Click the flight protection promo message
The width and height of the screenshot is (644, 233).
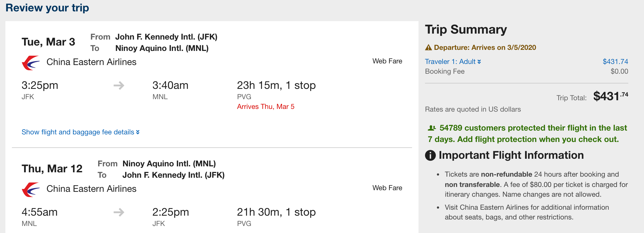click(527, 134)
